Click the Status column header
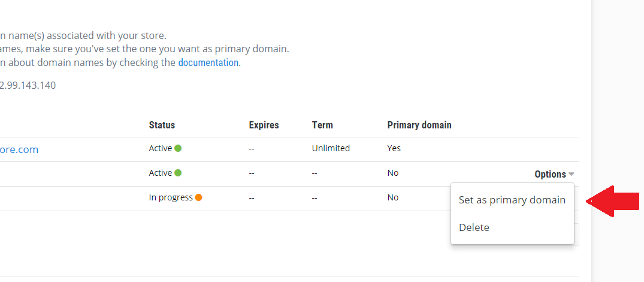This screenshot has height=282, width=644. pos(162,125)
